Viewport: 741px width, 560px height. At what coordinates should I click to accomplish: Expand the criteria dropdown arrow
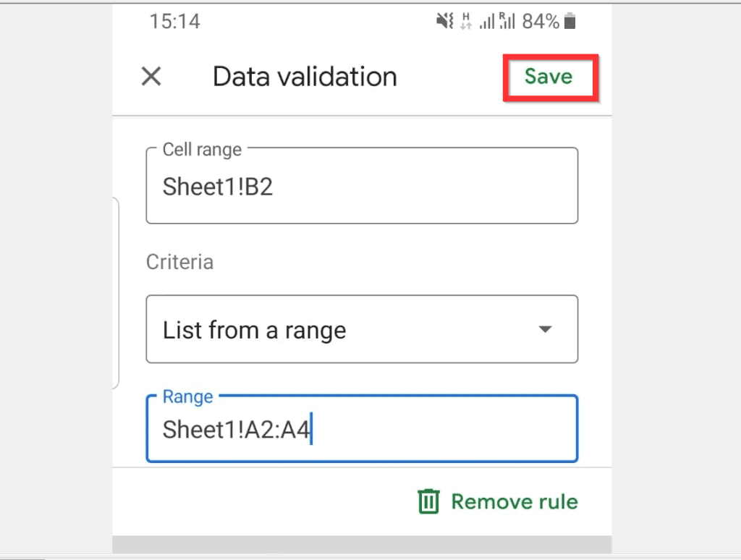[545, 329]
